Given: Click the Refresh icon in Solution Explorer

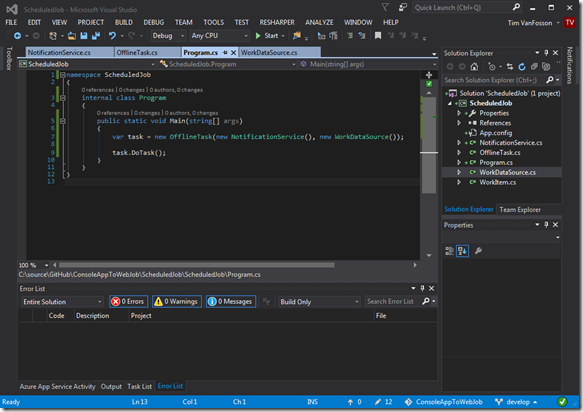Looking at the screenshot, I should pos(522,67).
